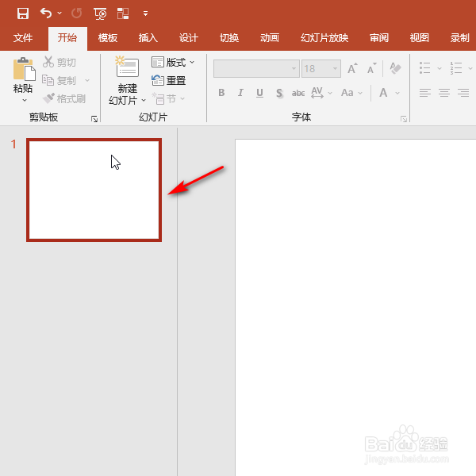This screenshot has width=476, height=476.
Task: Toggle text Shadow formatting
Action: (x=279, y=93)
